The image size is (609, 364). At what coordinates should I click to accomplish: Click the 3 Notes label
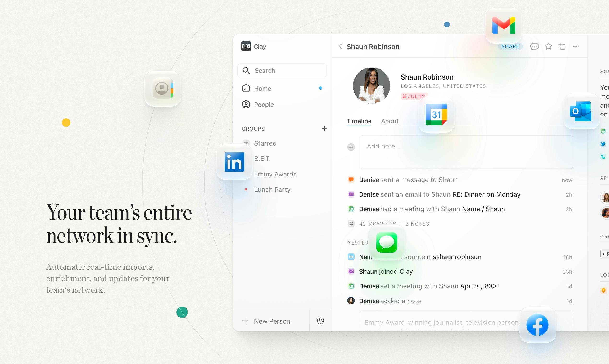coord(417,224)
